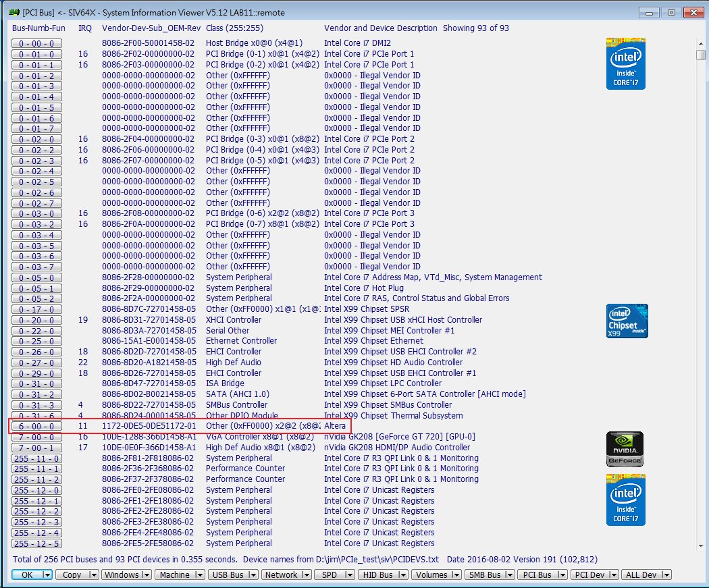709x588 pixels.
Task: Open the Volumes dropdown arrow
Action: point(456,574)
